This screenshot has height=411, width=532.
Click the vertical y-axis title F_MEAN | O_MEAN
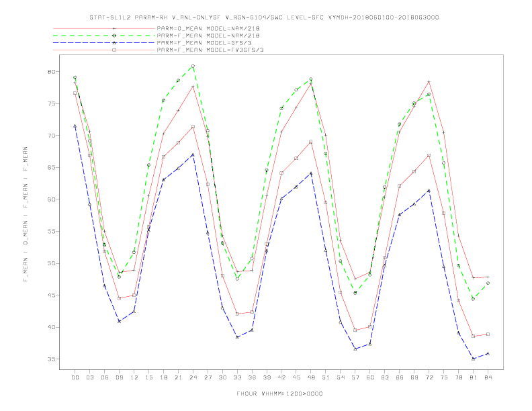coord(26,214)
